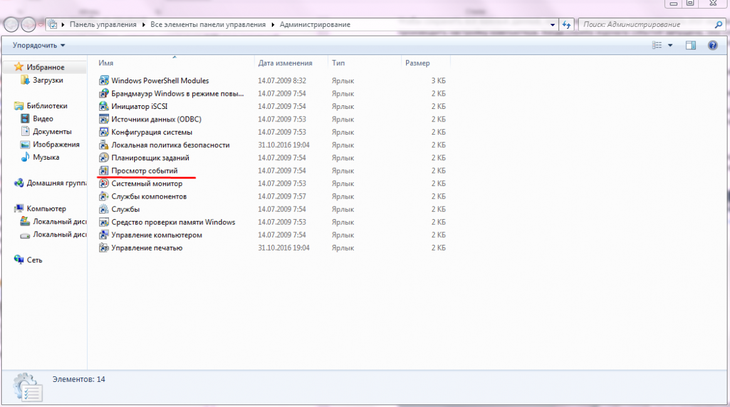This screenshot has width=730, height=407.
Task: Click the Просмотр событий shortcut icon
Action: tap(104, 170)
